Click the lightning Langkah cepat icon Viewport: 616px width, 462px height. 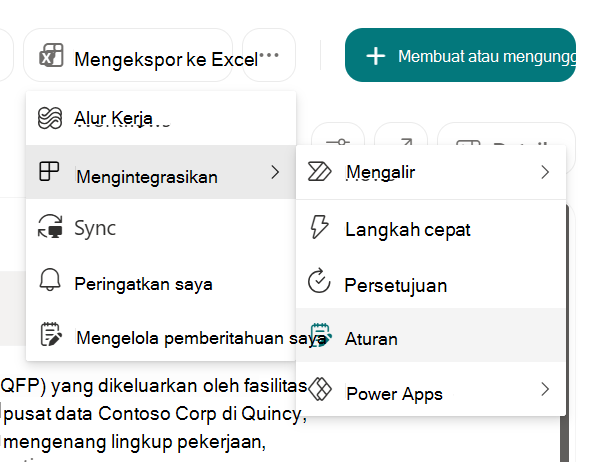click(319, 227)
